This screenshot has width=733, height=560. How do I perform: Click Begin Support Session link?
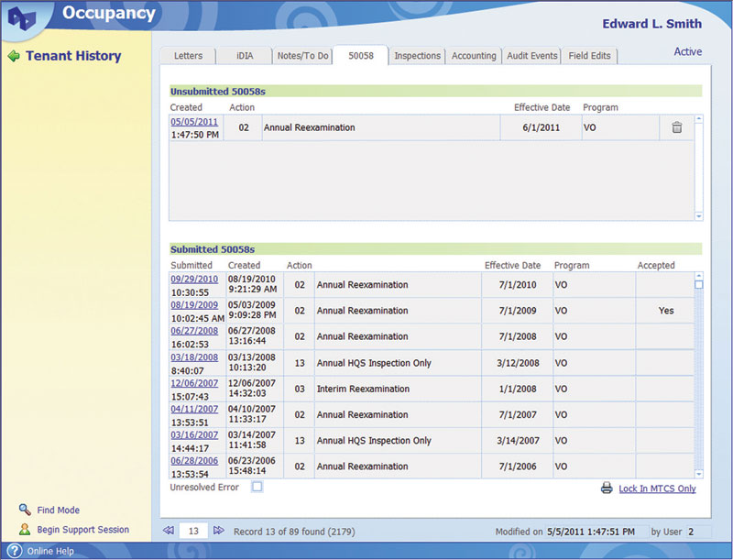click(x=82, y=530)
